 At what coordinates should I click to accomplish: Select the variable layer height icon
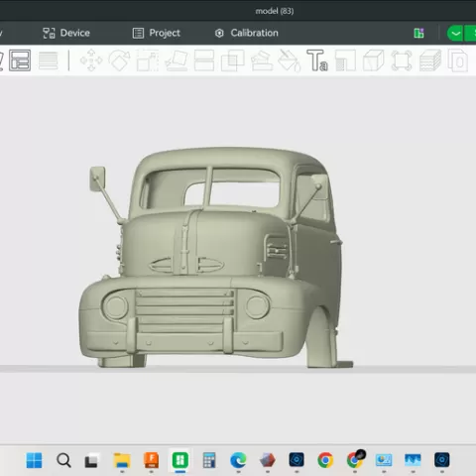pyautogui.click(x=49, y=60)
